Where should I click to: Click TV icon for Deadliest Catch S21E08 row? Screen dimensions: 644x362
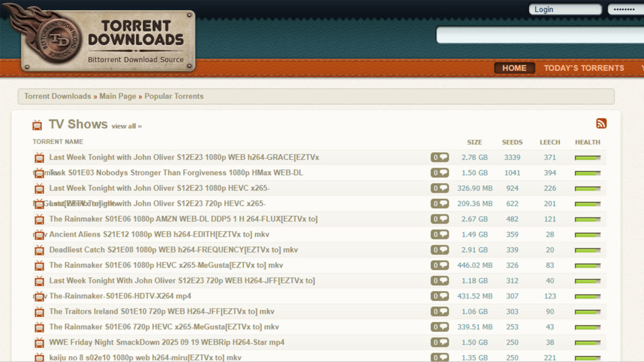coord(39,250)
